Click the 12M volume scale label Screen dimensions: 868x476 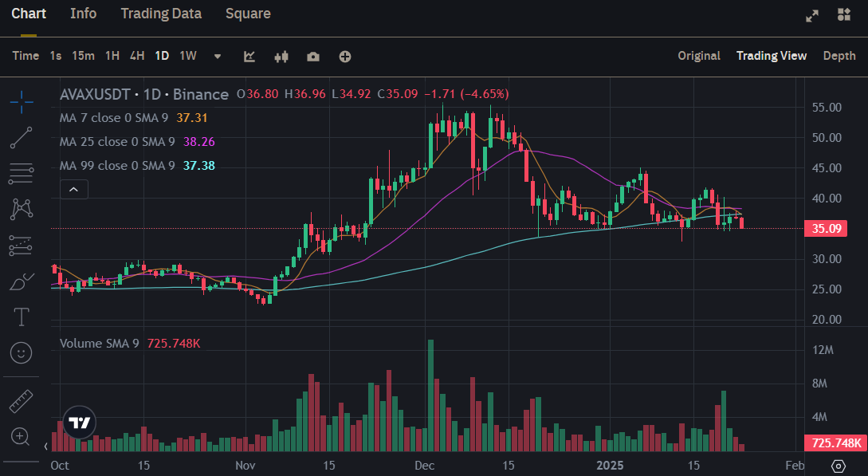(823, 350)
